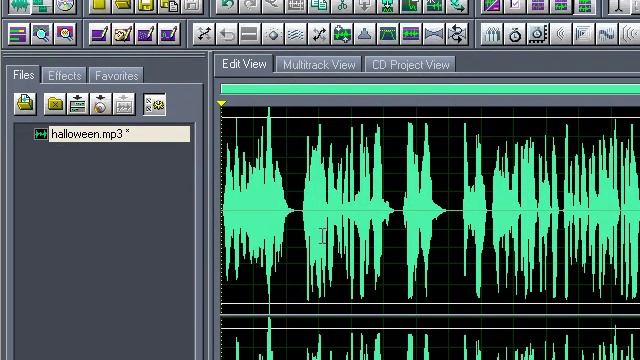
Task: Click the CD disc toolbar icon
Action: click(x=65, y=6)
